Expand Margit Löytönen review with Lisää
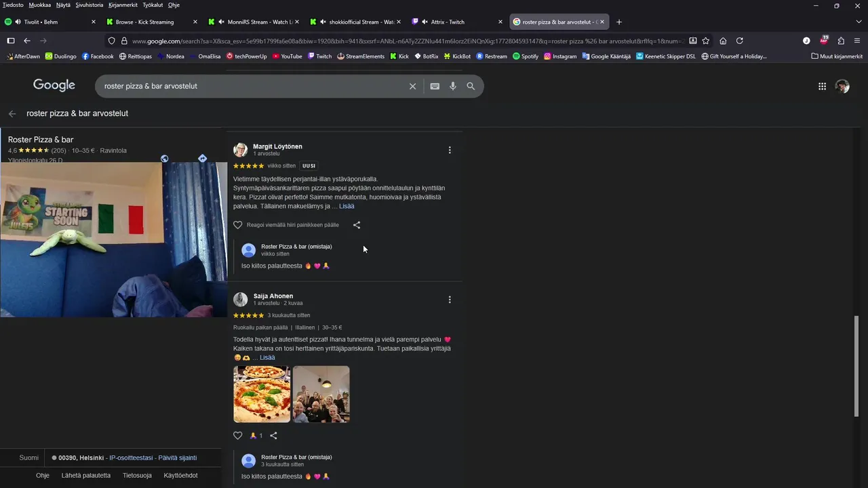Image resolution: width=868 pixels, height=488 pixels. (347, 206)
